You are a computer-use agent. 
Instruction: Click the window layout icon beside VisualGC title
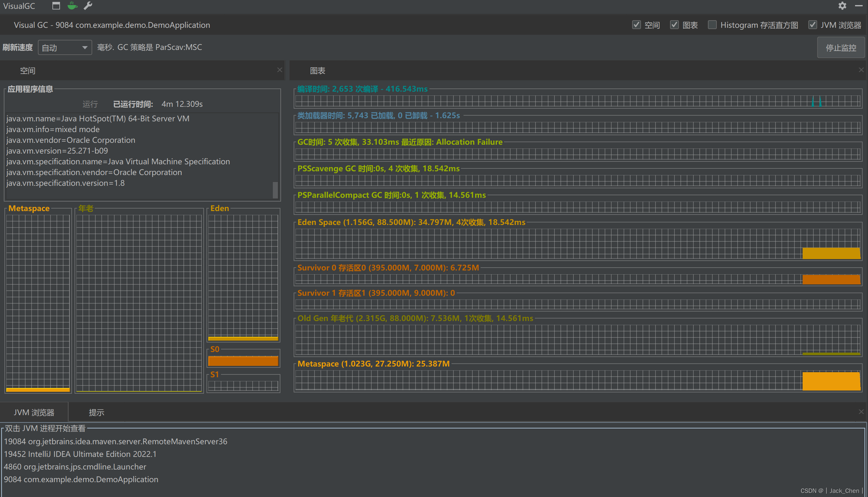coord(56,6)
